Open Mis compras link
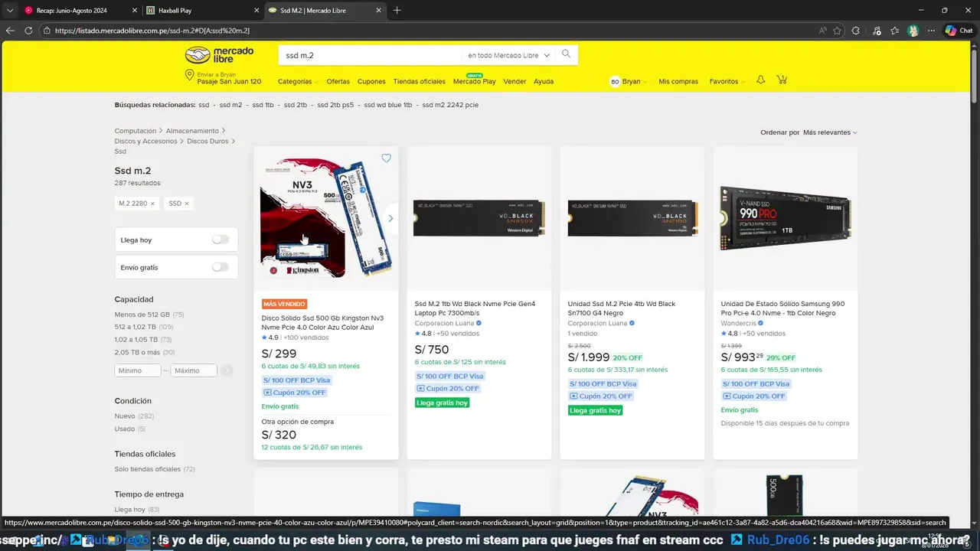 tap(678, 81)
